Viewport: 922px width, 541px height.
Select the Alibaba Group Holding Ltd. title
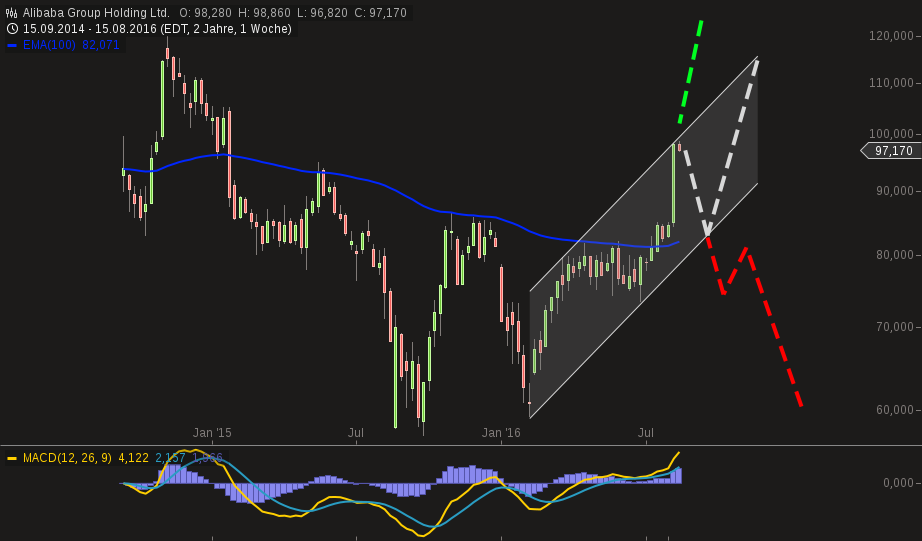[x=96, y=13]
